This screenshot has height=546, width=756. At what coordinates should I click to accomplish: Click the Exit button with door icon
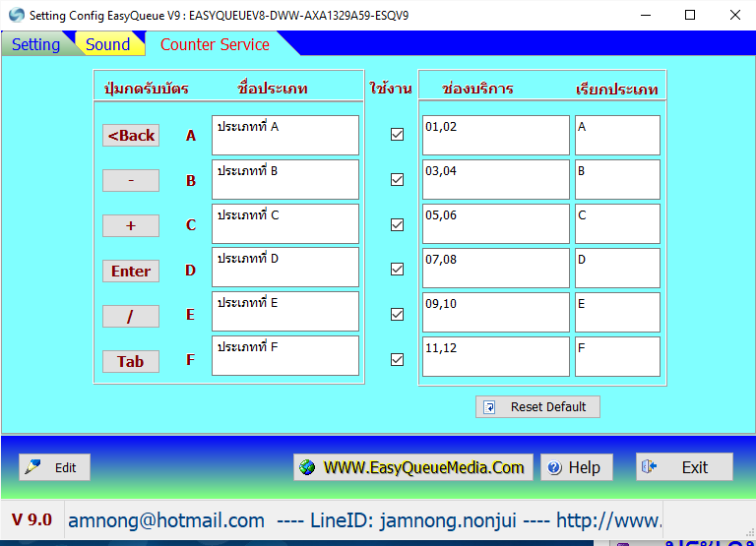coord(684,467)
